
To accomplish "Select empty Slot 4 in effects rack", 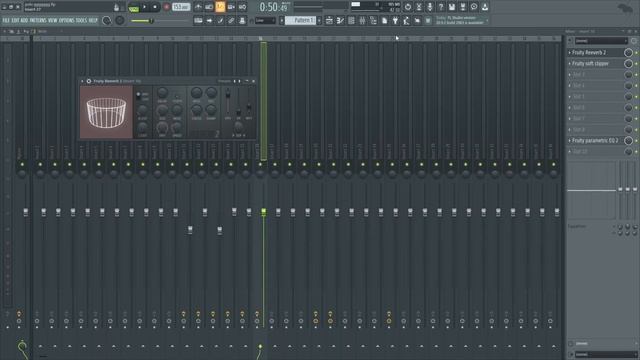I will (x=597, y=86).
